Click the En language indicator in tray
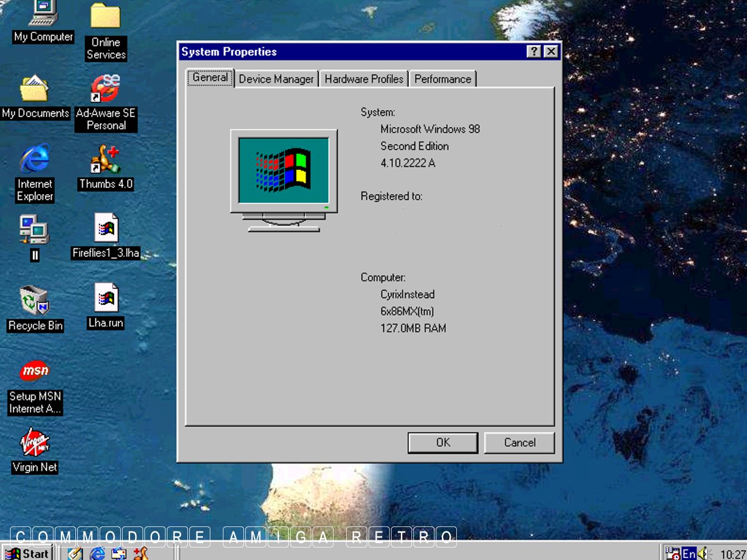The image size is (747, 560). point(688,553)
